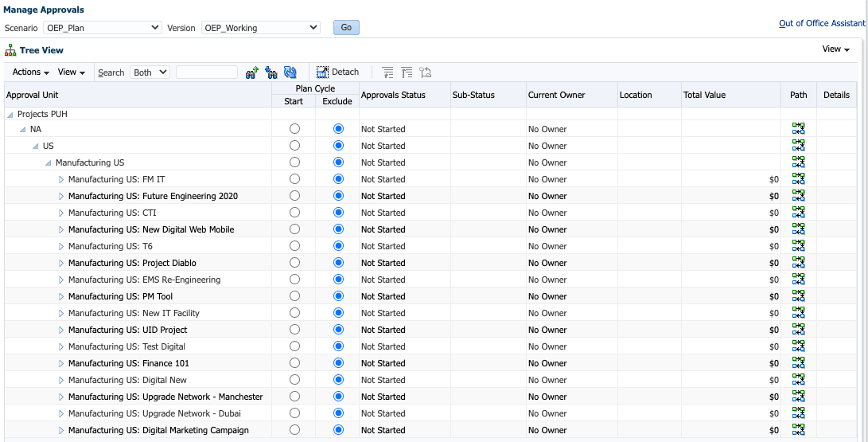This screenshot has height=442, width=868.
Task: Select Start radio for Manufacturing US: CTI
Action: pyautogui.click(x=294, y=213)
